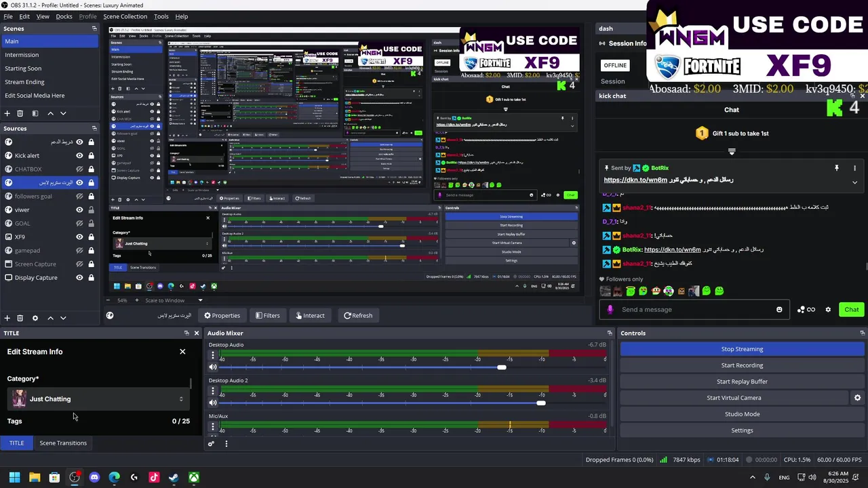This screenshot has height=488, width=868.
Task: Zoom out preview with minus button
Action: (109, 300)
